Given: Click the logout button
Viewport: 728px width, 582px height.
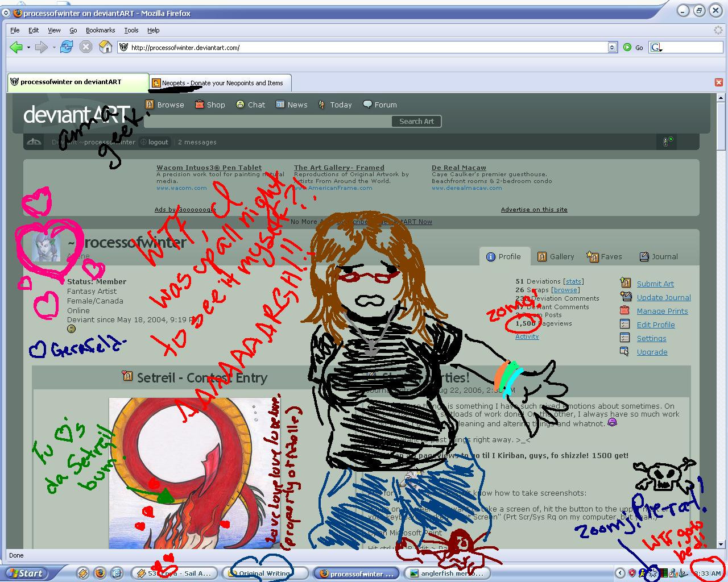Looking at the screenshot, I should pyautogui.click(x=155, y=142).
